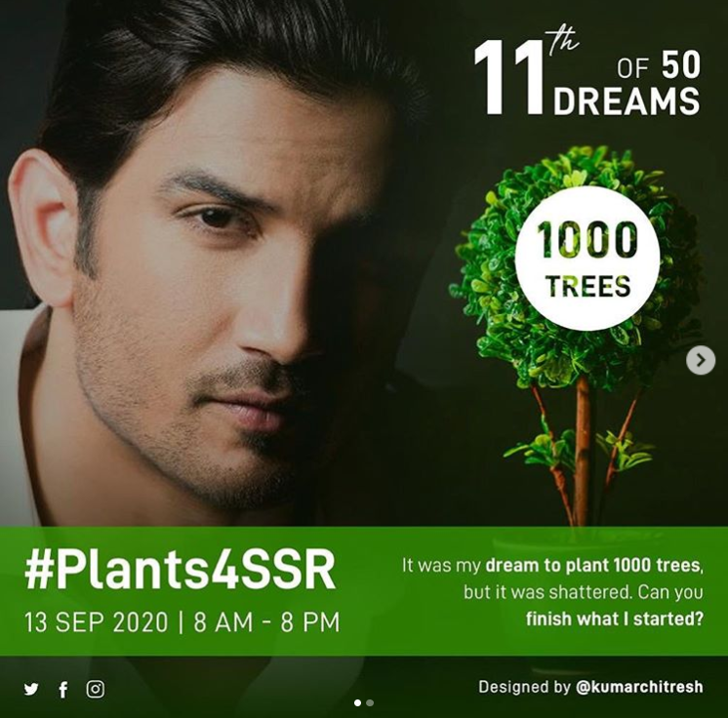Go to next slide with right chevron

coord(700,360)
